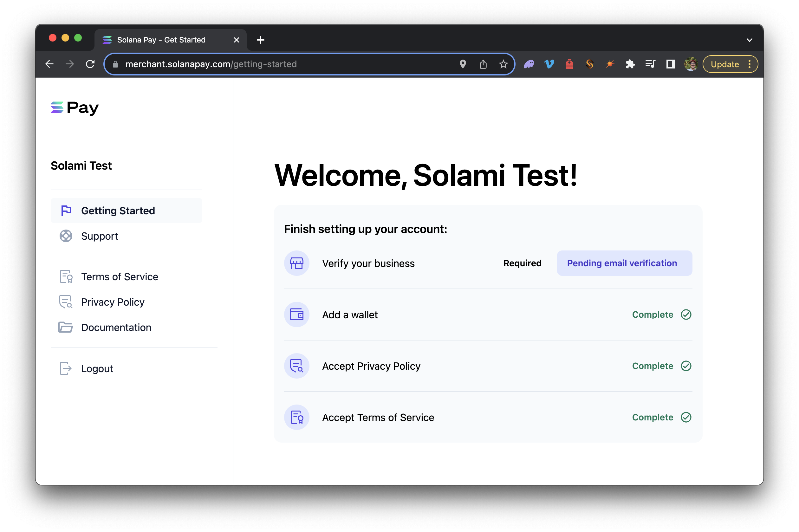This screenshot has width=799, height=532.
Task: Open a new browser tab
Action: pyautogui.click(x=261, y=40)
